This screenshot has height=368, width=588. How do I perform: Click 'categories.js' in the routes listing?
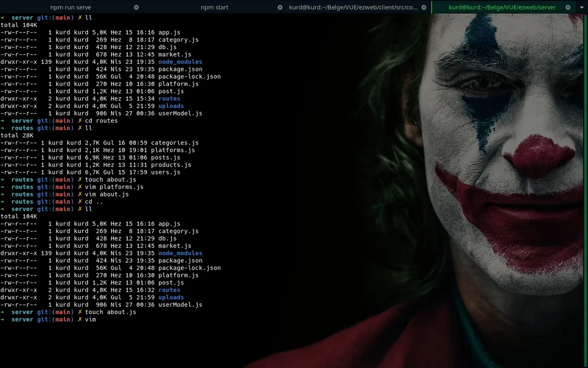[175, 143]
